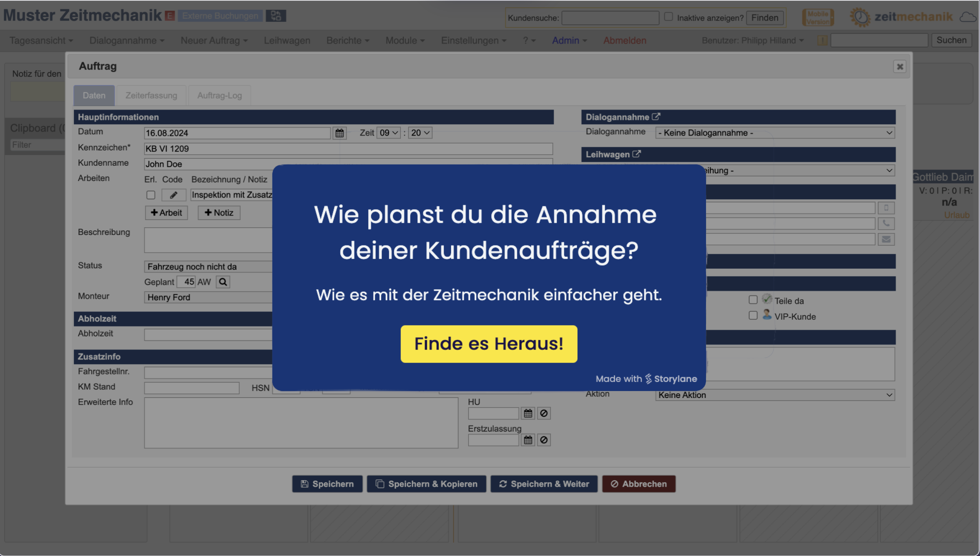Viewport: 980px width, 556px height.
Task: Click the + Notiz button
Action: [219, 213]
